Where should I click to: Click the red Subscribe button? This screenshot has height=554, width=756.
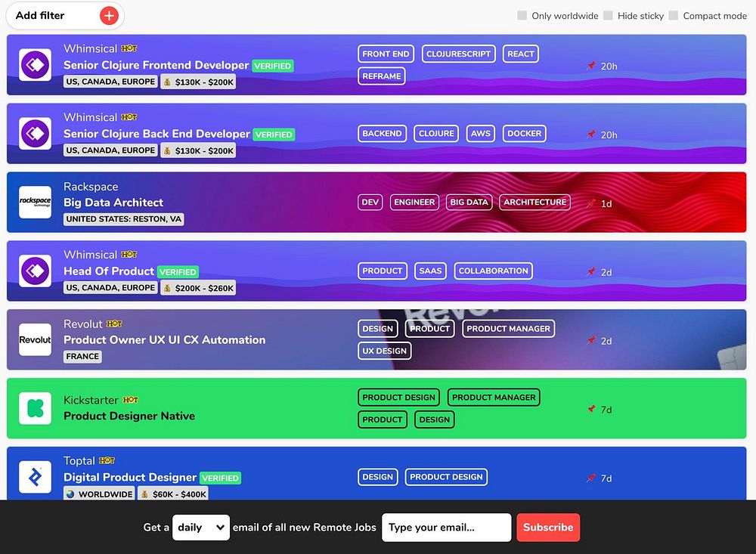(548, 527)
